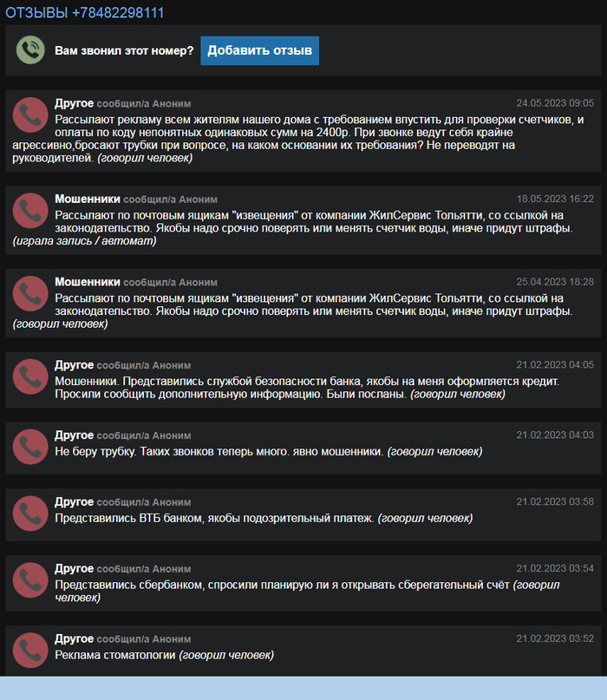Click red phone icon of 18.05.2023 review
Screen dimensions: 607x700
pyautogui.click(x=30, y=211)
